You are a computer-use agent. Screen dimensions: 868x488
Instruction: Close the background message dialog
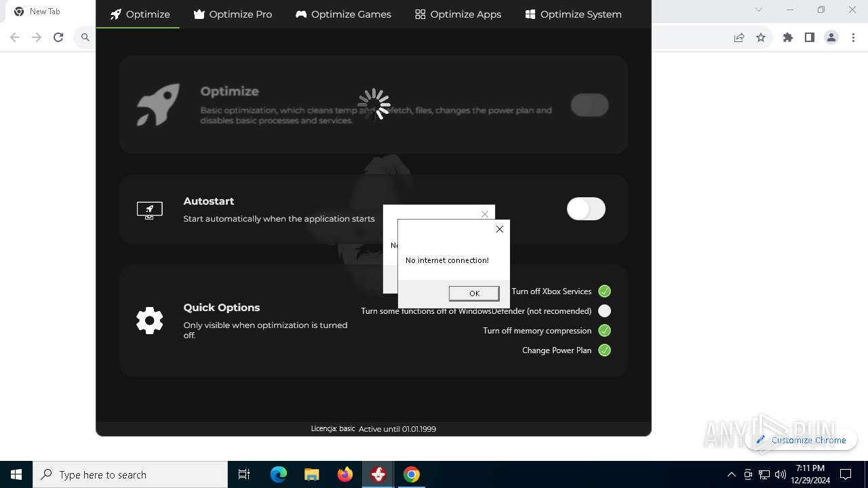tap(485, 214)
